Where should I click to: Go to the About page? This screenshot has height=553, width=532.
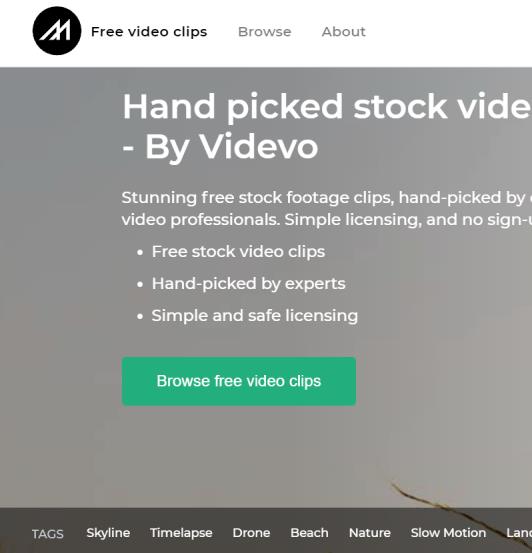tap(344, 32)
